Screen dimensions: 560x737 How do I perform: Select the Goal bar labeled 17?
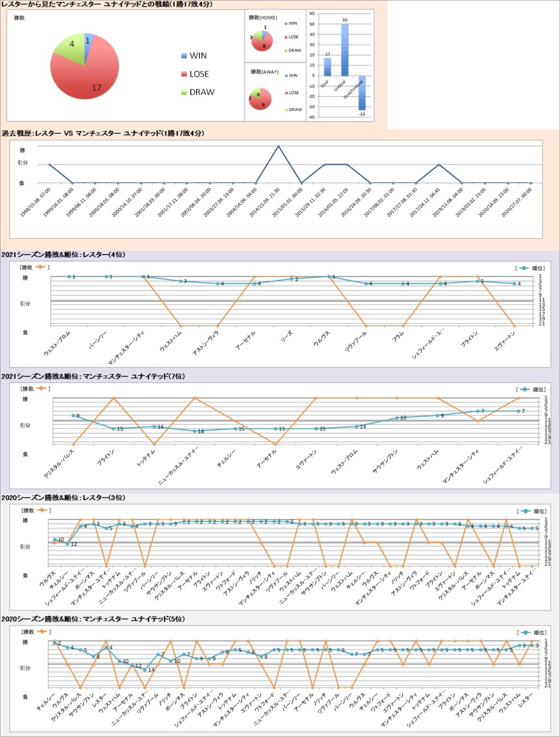tap(328, 67)
